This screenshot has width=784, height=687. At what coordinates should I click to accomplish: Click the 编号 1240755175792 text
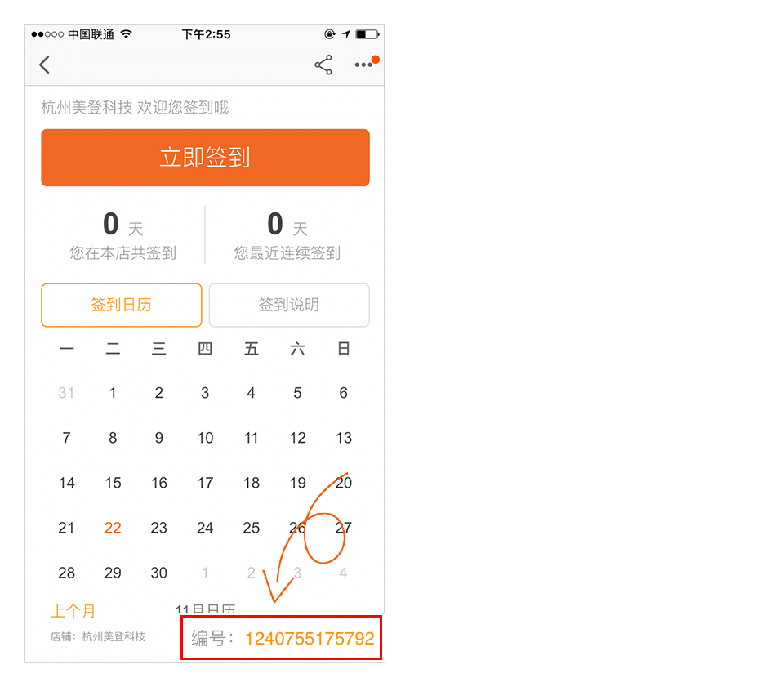tap(283, 639)
